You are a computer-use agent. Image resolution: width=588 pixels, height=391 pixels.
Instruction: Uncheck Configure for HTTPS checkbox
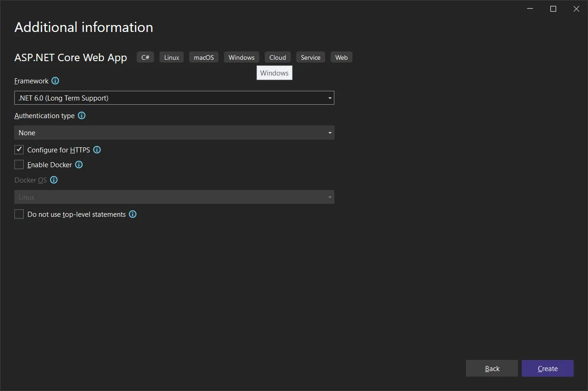point(19,150)
